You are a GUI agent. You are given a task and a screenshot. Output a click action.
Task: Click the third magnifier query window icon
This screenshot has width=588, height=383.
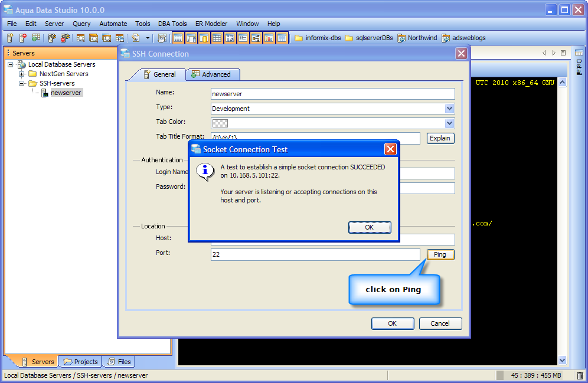click(x=106, y=38)
